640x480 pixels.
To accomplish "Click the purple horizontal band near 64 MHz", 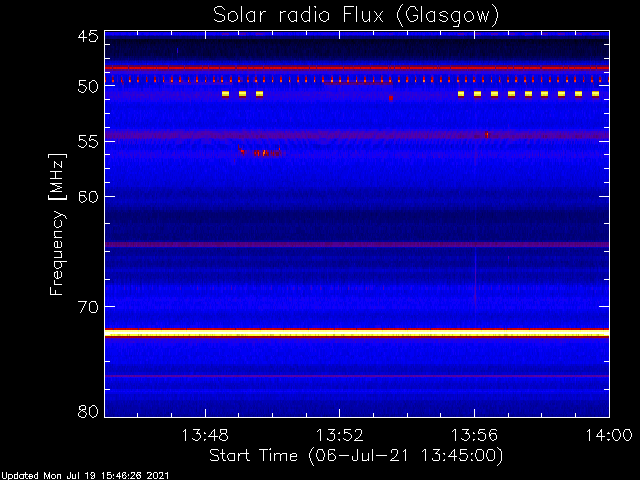I will coord(357,244).
